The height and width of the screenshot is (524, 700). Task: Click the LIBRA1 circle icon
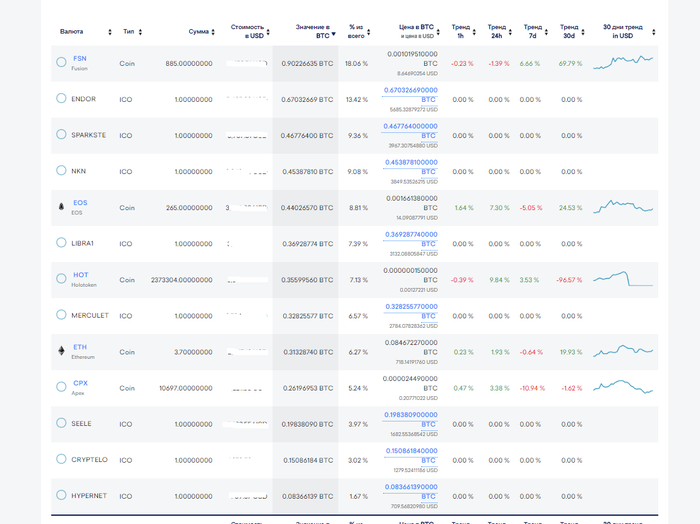tap(61, 242)
